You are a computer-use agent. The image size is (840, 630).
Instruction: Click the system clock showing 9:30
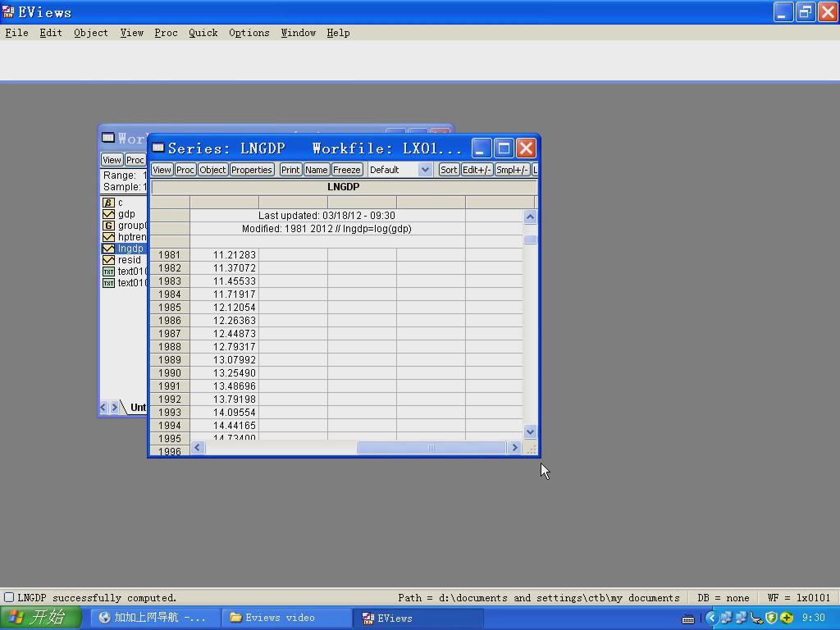[813, 619]
